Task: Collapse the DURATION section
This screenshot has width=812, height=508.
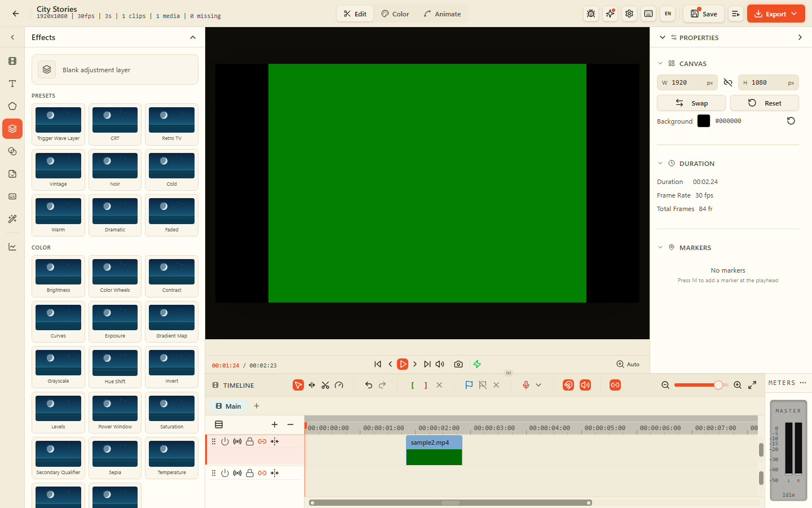Action: 660,163
